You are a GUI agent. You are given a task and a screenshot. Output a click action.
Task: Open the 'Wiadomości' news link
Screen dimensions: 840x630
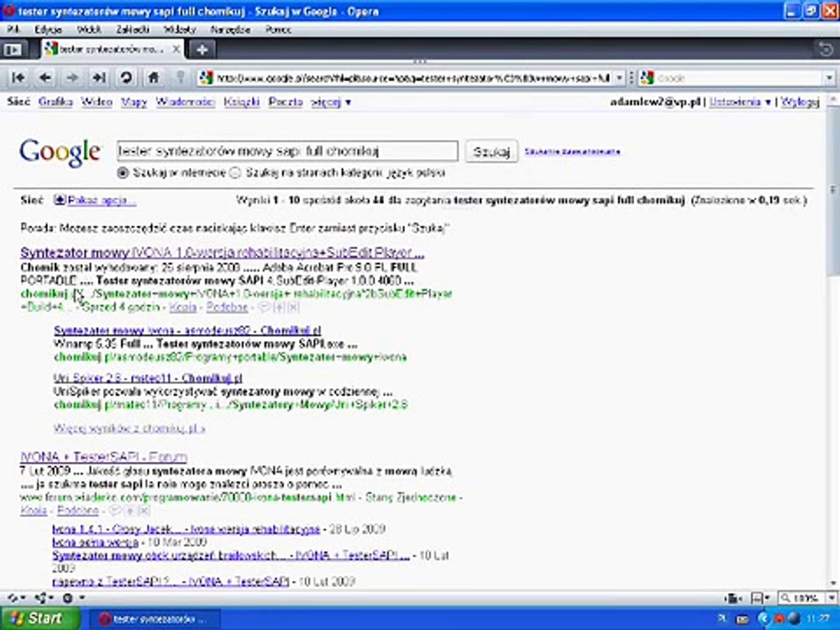(185, 102)
